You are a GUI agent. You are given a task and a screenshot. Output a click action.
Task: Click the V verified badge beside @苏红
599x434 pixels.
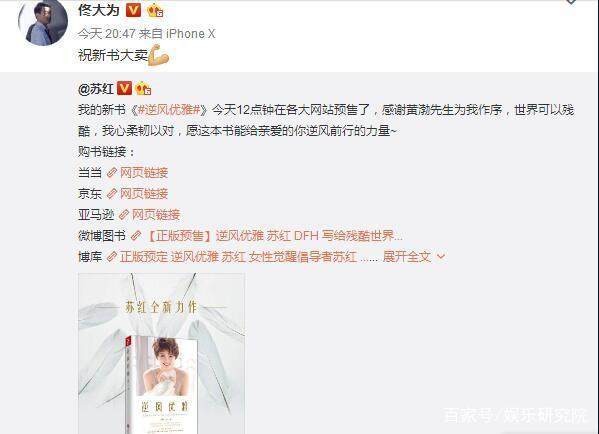125,88
